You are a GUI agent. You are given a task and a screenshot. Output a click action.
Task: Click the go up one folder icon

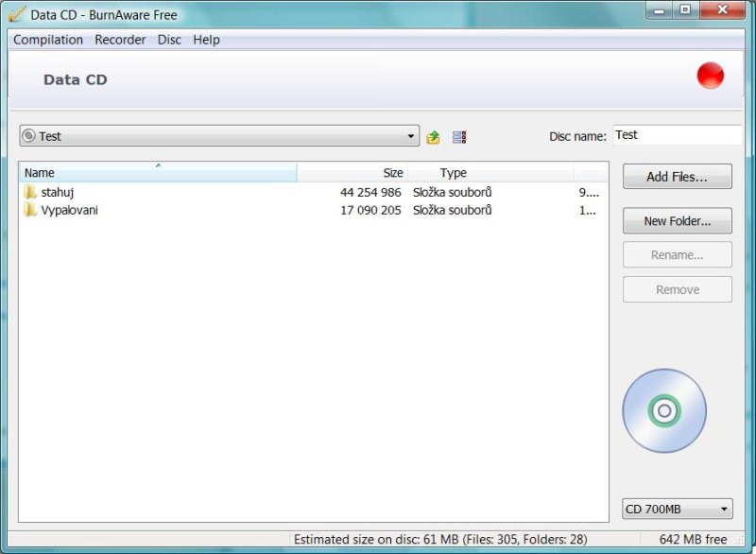433,137
